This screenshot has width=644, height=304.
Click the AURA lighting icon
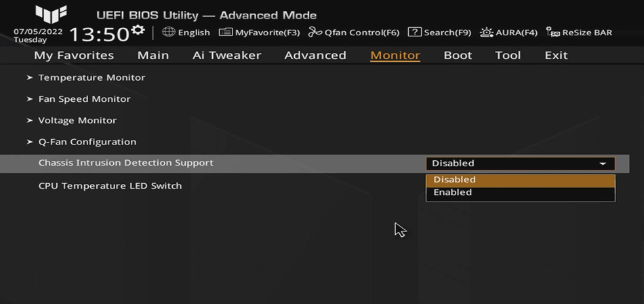(486, 32)
